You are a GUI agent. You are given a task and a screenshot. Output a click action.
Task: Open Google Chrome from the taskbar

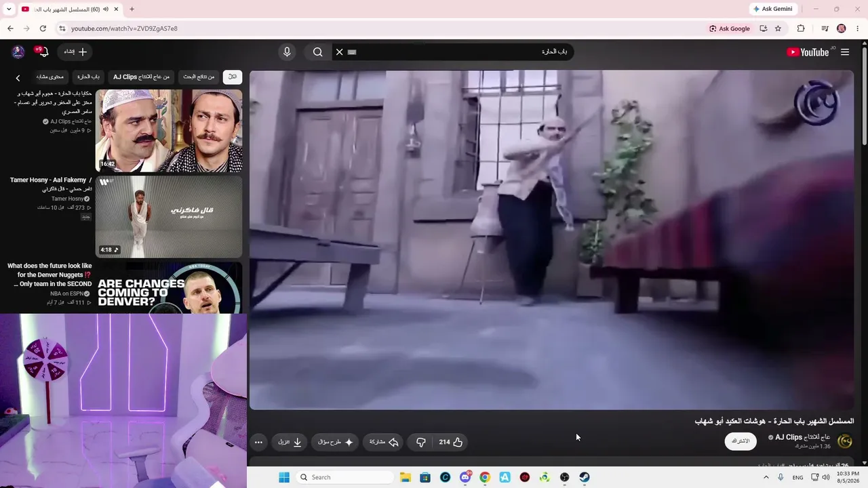[x=485, y=477]
